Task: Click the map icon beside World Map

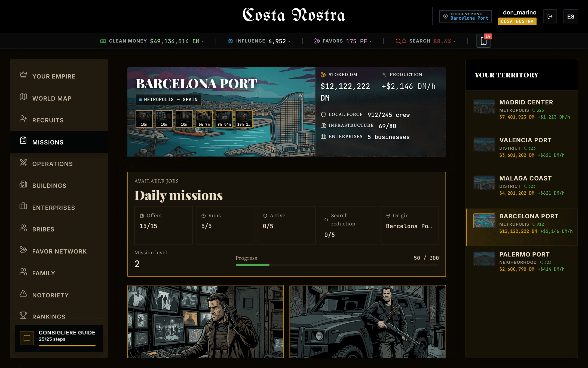Action: pyautogui.click(x=23, y=97)
